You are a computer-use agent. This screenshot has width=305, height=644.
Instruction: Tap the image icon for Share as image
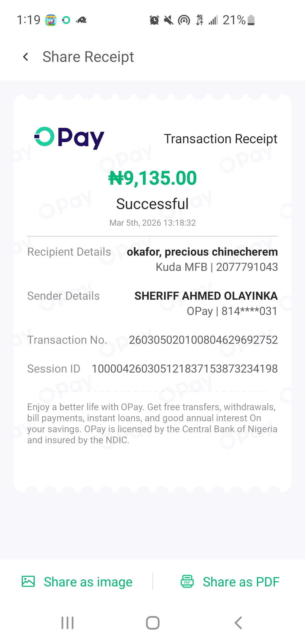pyautogui.click(x=28, y=581)
